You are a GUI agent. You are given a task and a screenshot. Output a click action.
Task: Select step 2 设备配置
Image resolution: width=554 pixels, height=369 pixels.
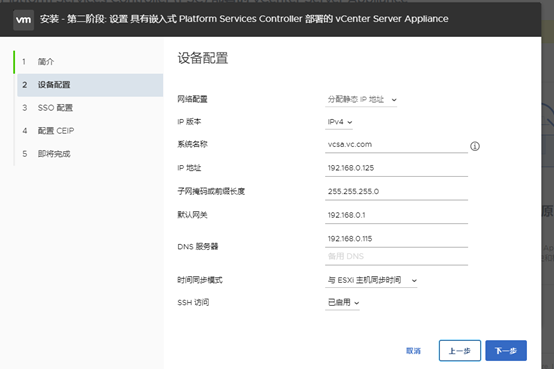(90, 85)
